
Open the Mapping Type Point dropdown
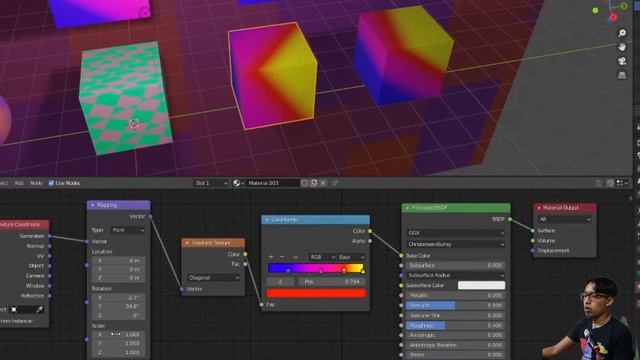(128, 230)
